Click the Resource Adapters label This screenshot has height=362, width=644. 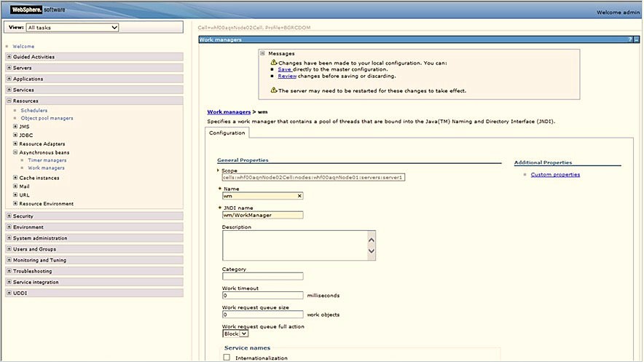[42, 143]
